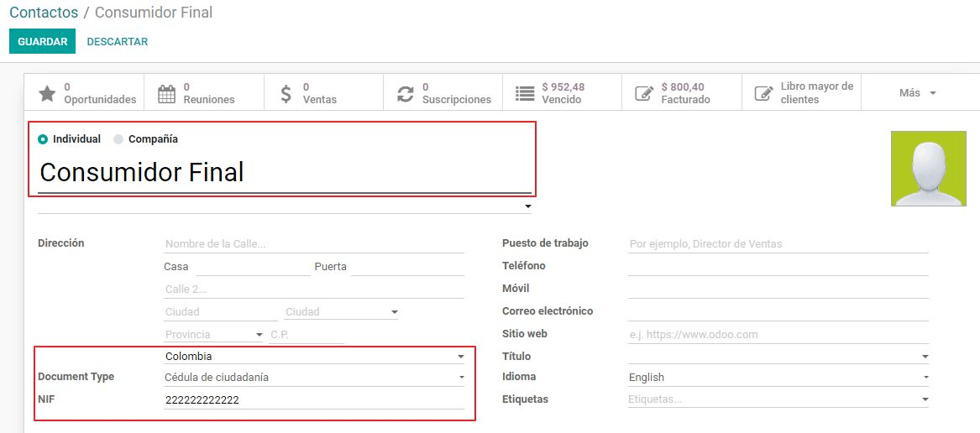Click the NIF number field
Screen dimensions: 980x433
314,400
